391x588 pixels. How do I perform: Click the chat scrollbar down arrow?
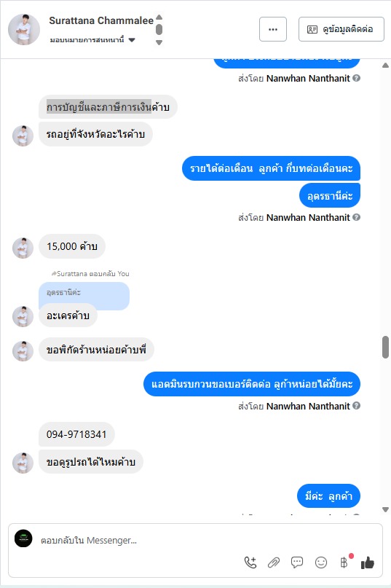coord(385,509)
